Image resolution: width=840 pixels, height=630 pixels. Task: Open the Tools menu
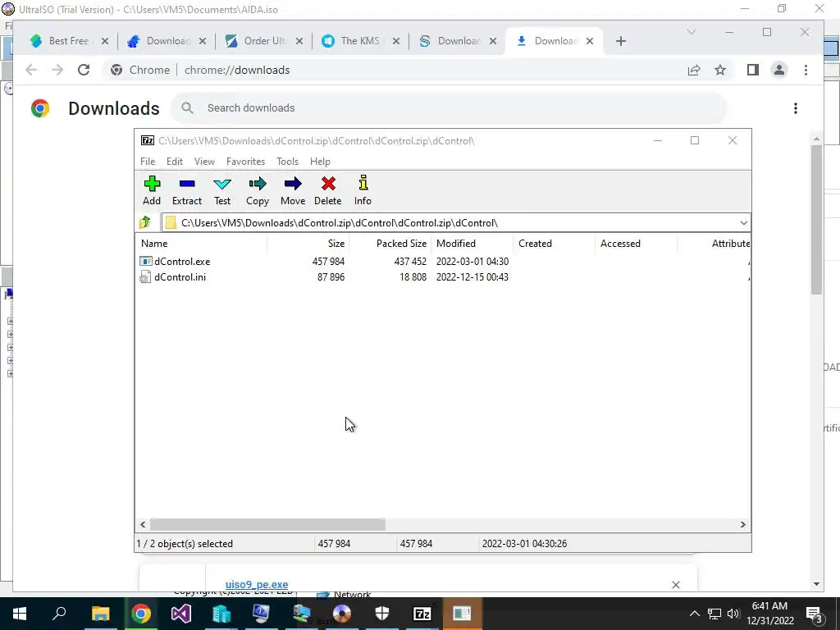[287, 162]
